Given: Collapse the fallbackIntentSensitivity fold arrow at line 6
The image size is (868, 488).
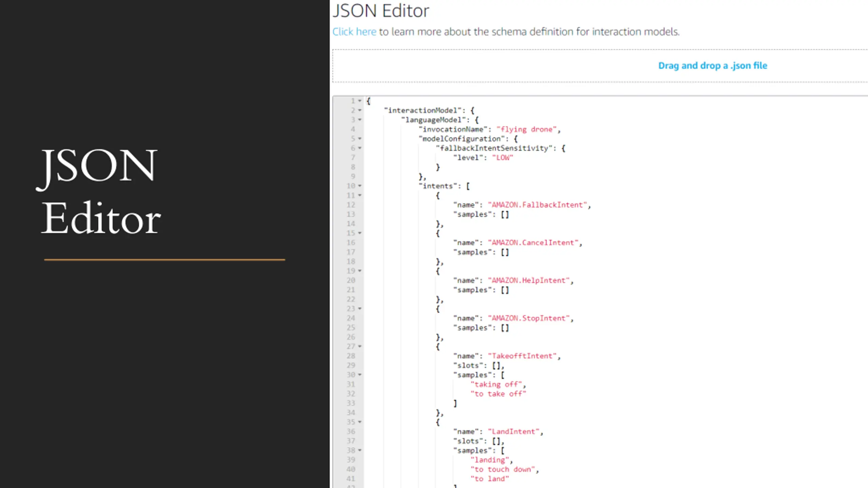Looking at the screenshot, I should (x=360, y=148).
